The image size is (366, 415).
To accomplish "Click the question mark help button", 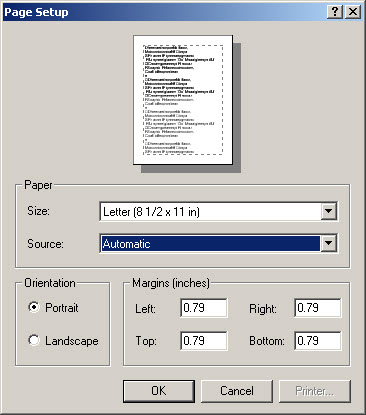I will click(334, 12).
